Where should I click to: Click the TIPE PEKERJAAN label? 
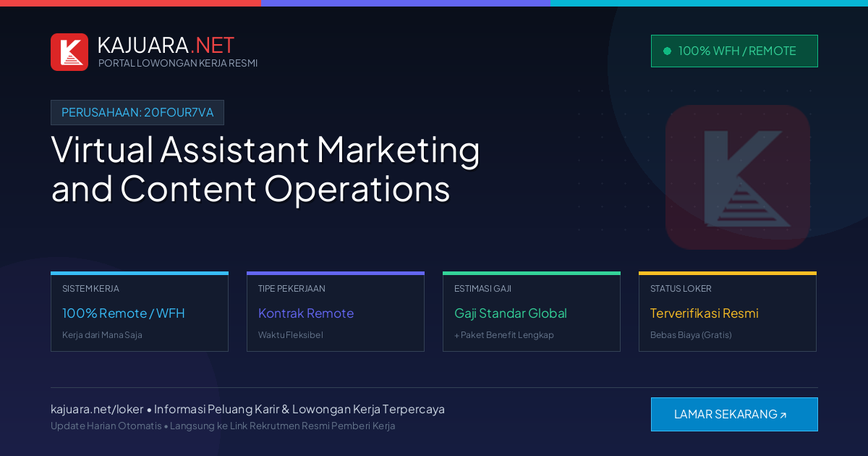click(x=292, y=288)
